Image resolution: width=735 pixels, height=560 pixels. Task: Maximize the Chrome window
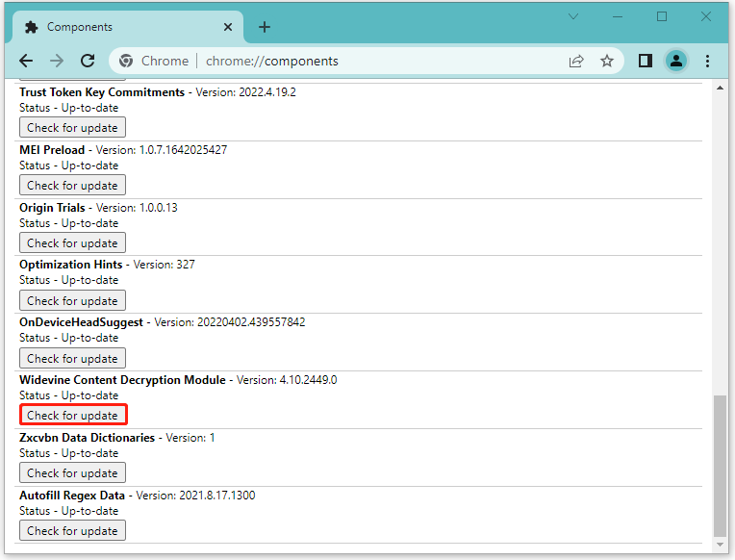662,17
